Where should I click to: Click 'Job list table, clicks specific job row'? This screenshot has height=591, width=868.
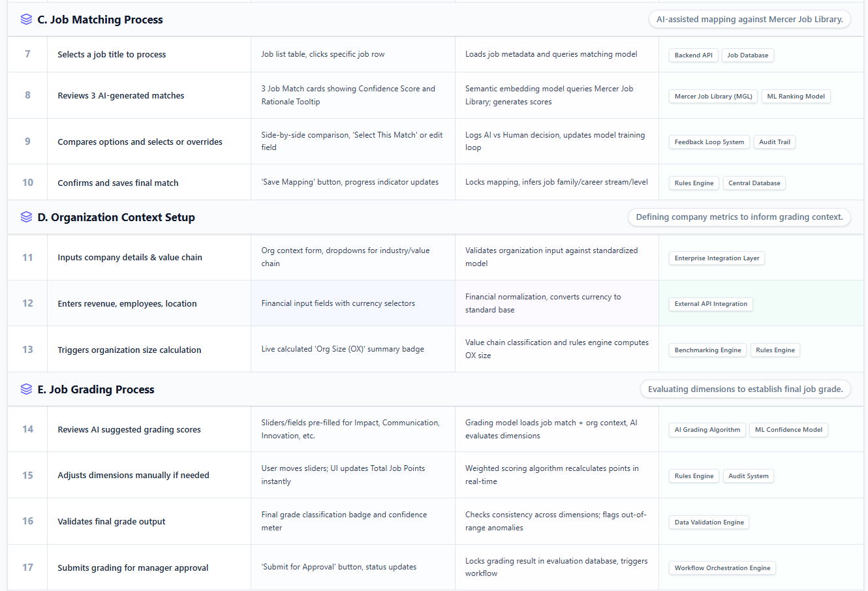323,54
